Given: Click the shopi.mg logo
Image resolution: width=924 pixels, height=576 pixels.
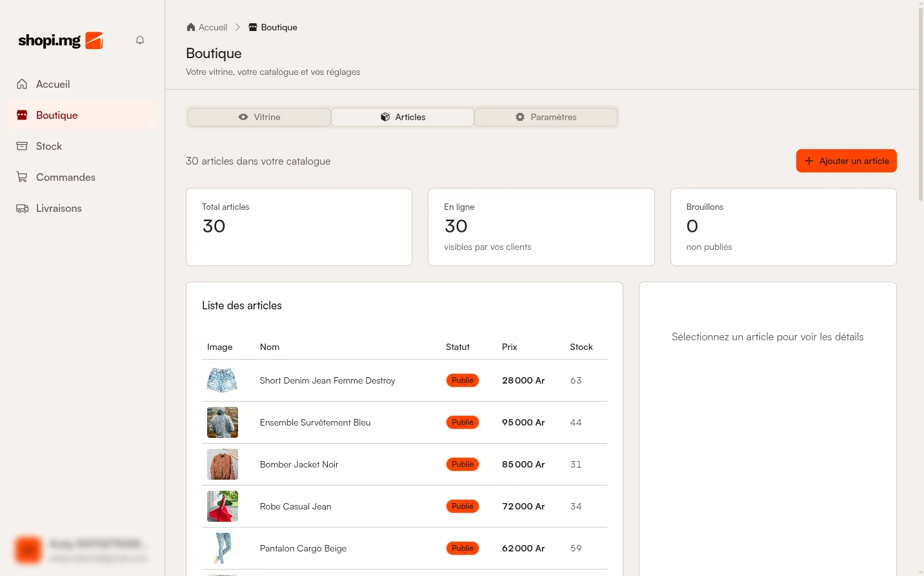Looking at the screenshot, I should pyautogui.click(x=61, y=41).
